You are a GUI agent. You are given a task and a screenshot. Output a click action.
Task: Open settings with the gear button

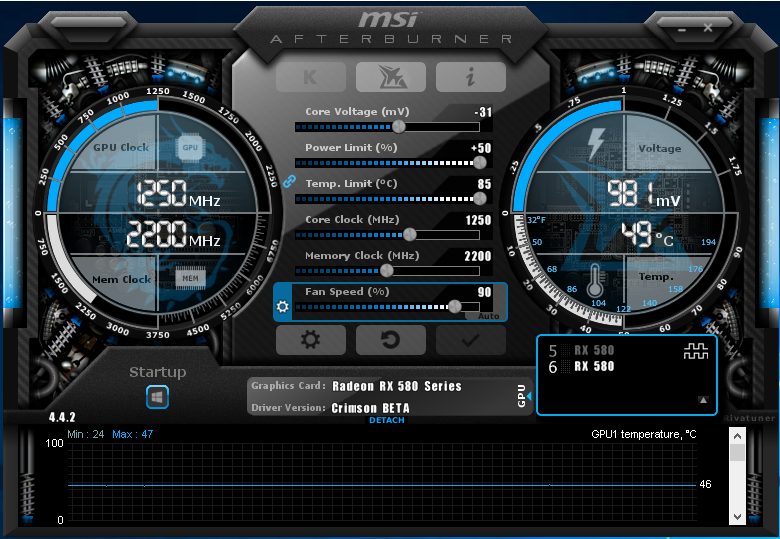click(x=310, y=340)
